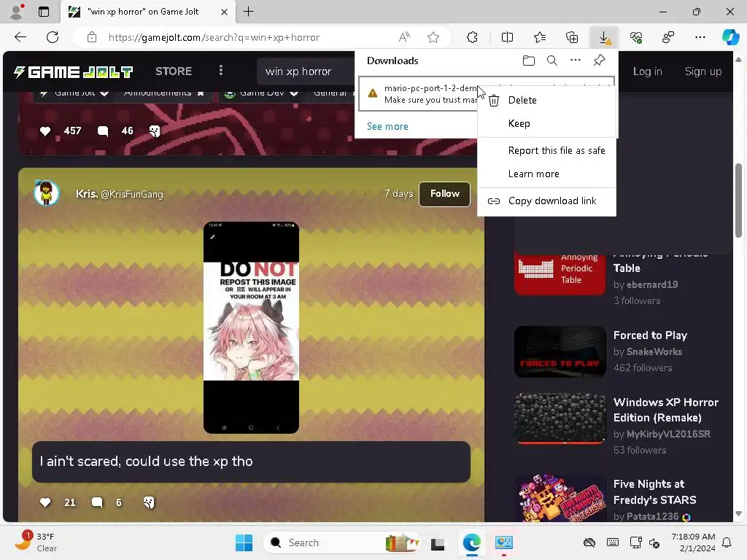Go back to the previous page
Image resolution: width=747 pixels, height=560 pixels.
tap(20, 37)
